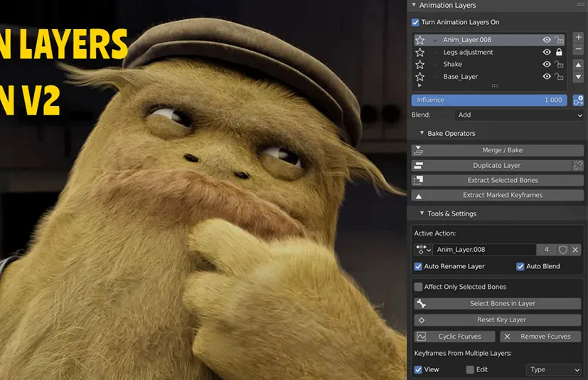The width and height of the screenshot is (588, 380).
Task: Hide the Base_Layer with eye icon
Action: (x=547, y=77)
